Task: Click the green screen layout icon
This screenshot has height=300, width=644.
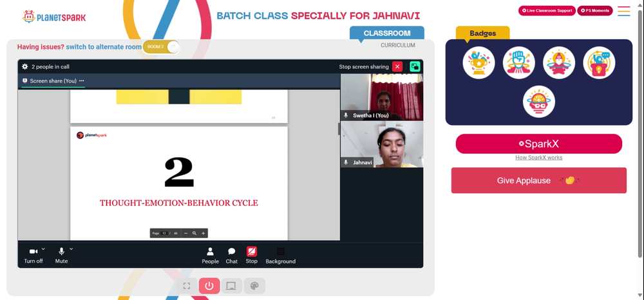Action: (415, 66)
